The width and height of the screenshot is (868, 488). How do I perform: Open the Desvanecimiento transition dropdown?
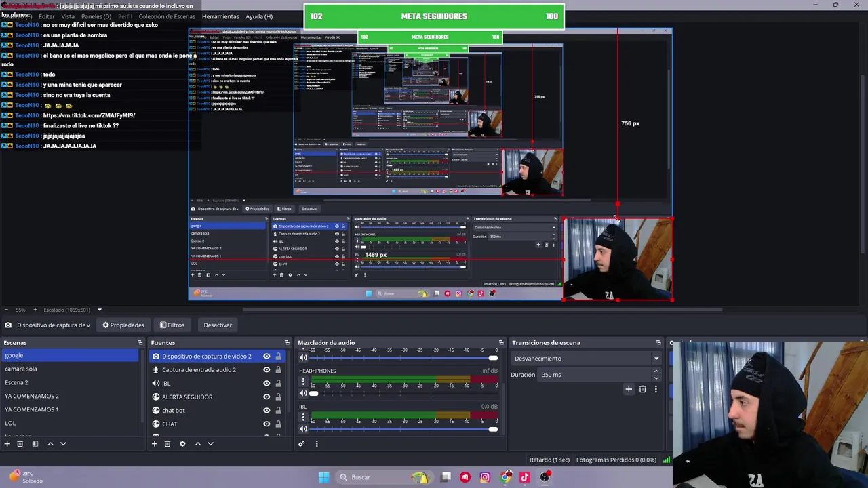coord(586,358)
